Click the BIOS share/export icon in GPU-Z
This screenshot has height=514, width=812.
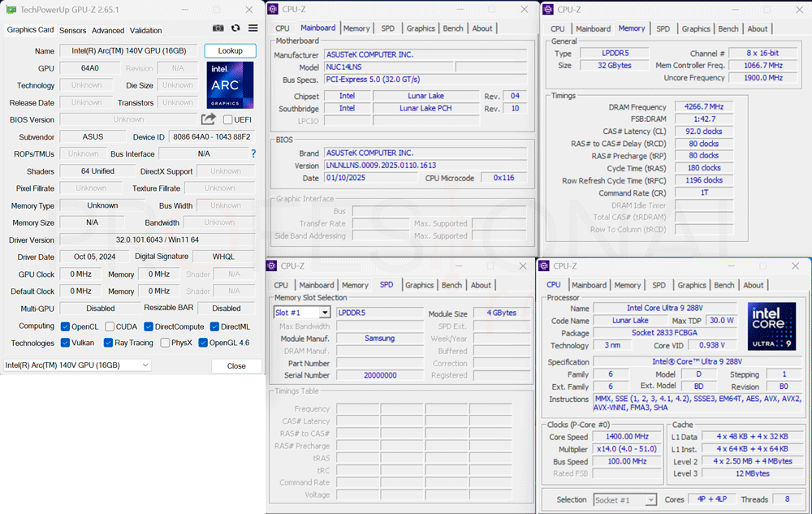click(208, 119)
